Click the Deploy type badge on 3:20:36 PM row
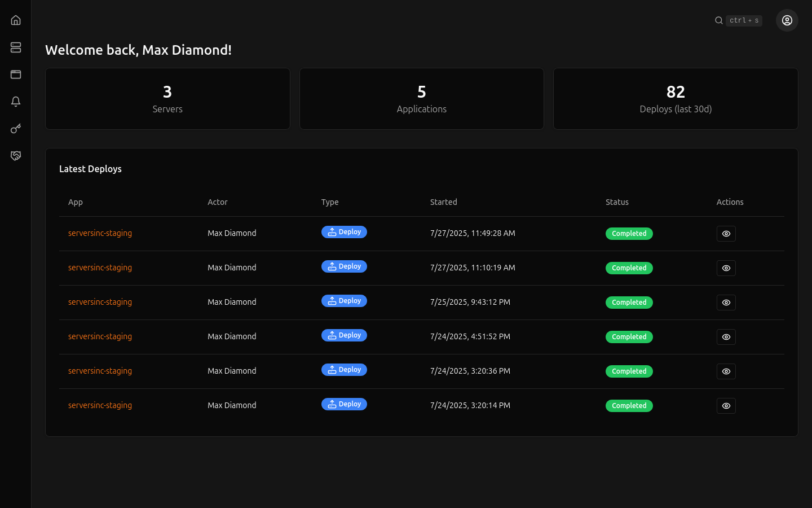 [x=344, y=370]
